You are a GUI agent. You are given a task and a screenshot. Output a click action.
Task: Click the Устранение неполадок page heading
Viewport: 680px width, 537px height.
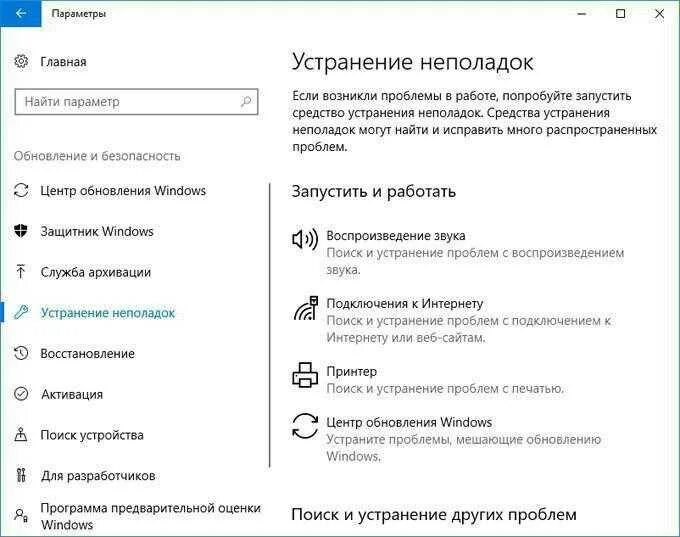tap(412, 62)
